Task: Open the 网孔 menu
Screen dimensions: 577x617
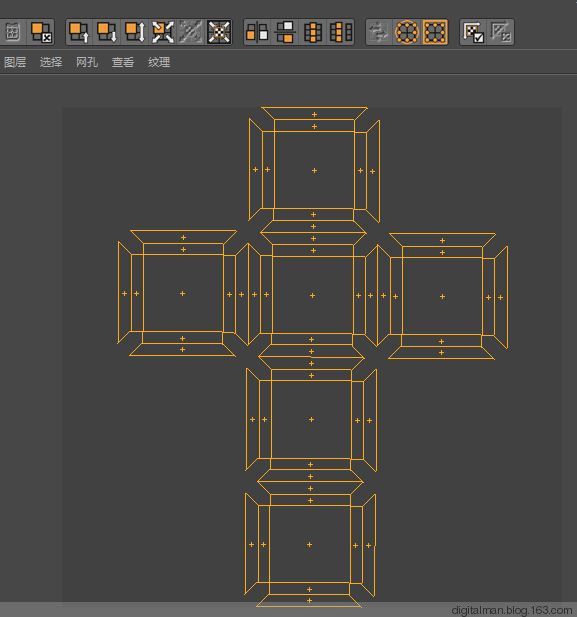Action: [x=87, y=62]
